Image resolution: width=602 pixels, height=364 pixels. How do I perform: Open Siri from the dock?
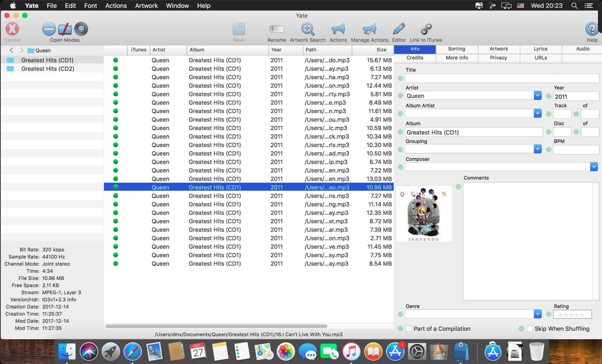[89, 351]
